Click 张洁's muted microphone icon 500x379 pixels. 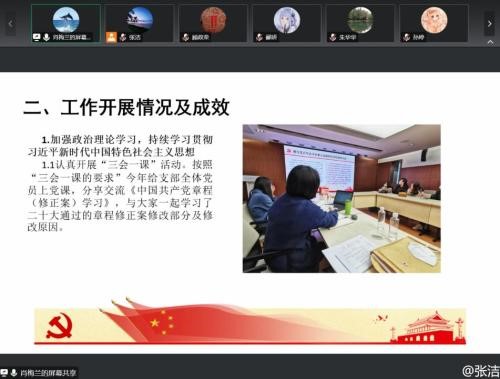tap(122, 37)
